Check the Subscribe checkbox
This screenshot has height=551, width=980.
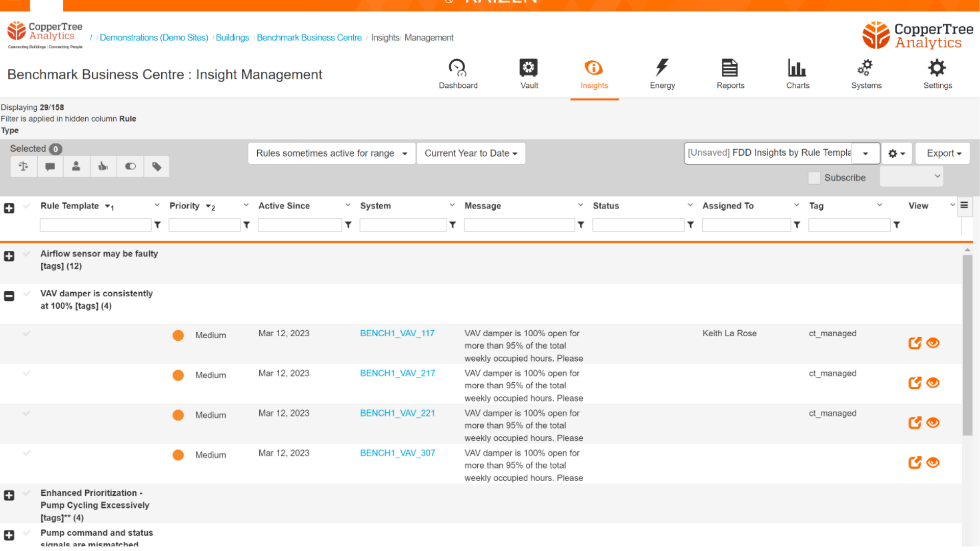tap(814, 178)
